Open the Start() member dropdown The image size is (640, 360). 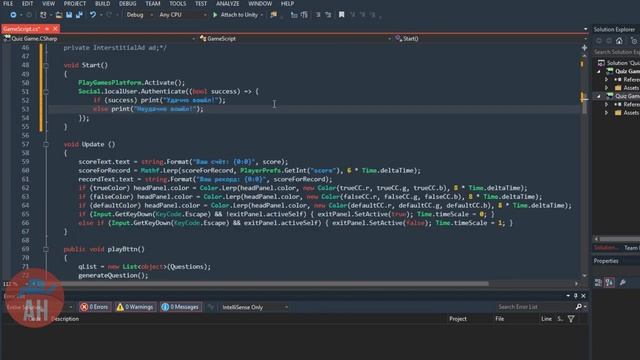491,39
